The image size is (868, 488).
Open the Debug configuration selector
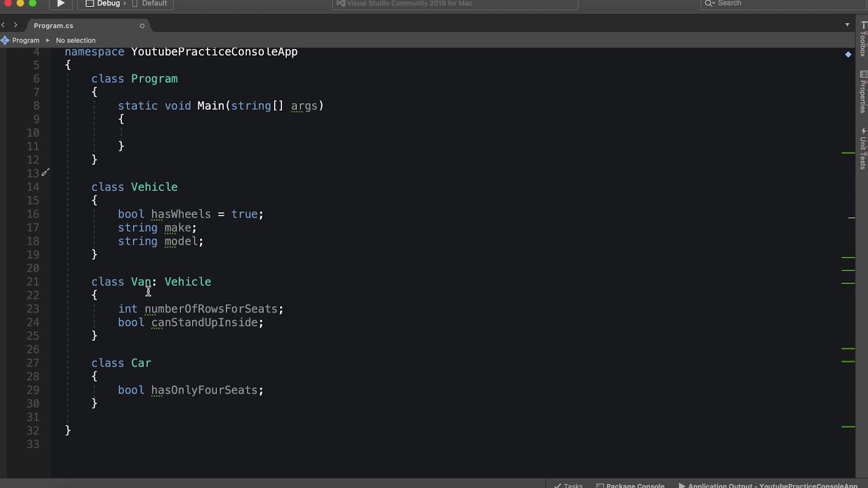(x=102, y=3)
